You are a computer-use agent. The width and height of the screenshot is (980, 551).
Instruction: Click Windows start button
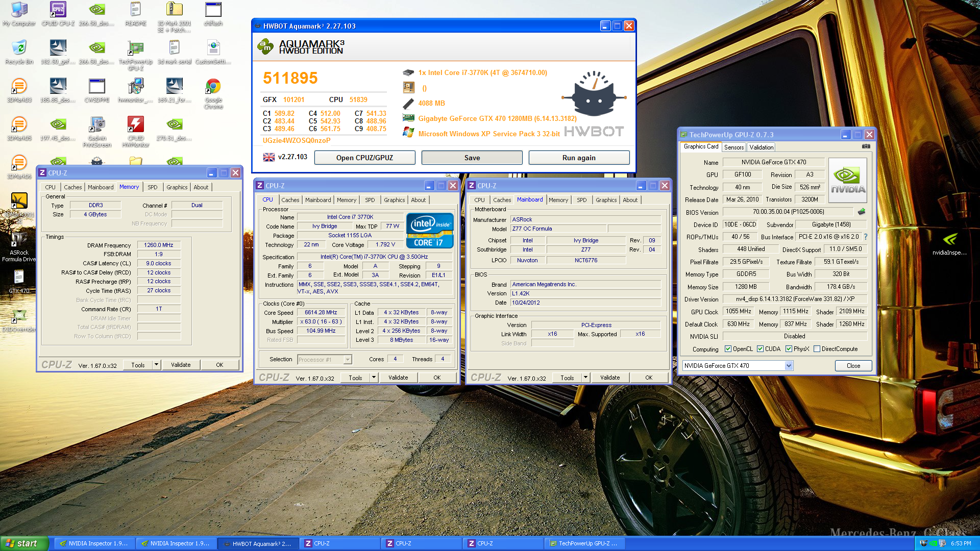24,543
